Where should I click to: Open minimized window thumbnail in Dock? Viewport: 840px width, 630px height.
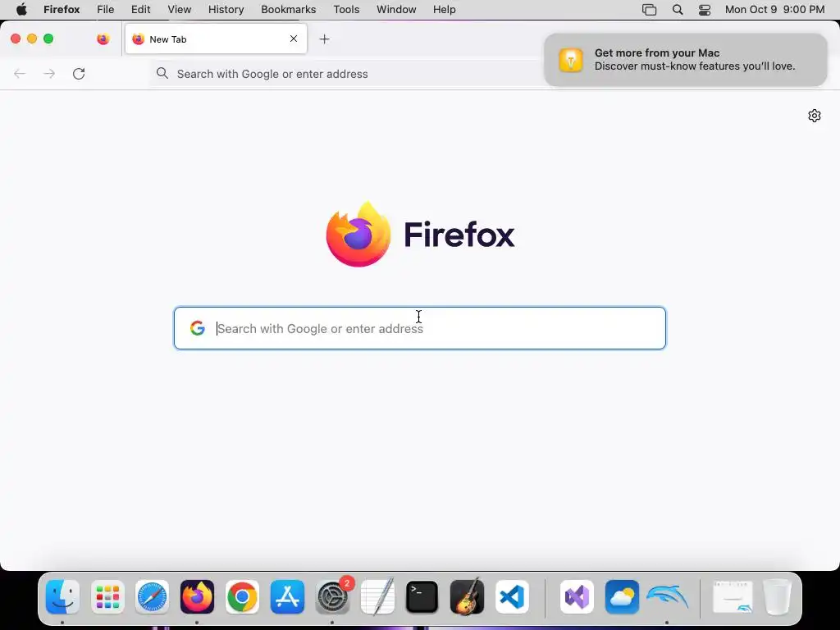pos(733,597)
